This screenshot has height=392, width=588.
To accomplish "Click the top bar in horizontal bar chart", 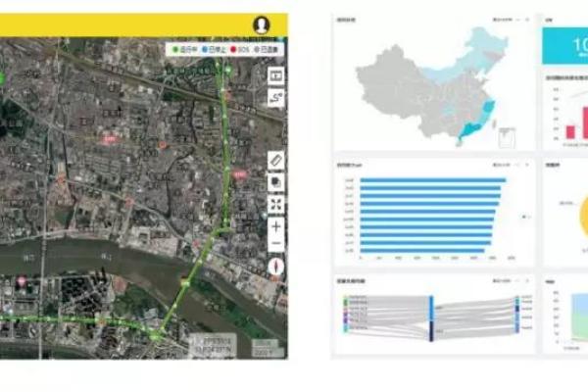I will pos(433,180).
